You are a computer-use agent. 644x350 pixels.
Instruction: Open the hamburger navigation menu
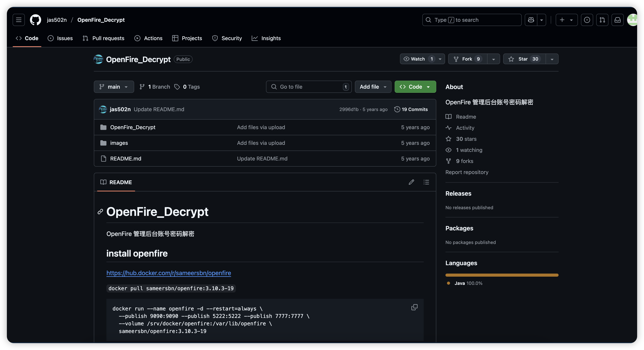pos(19,20)
